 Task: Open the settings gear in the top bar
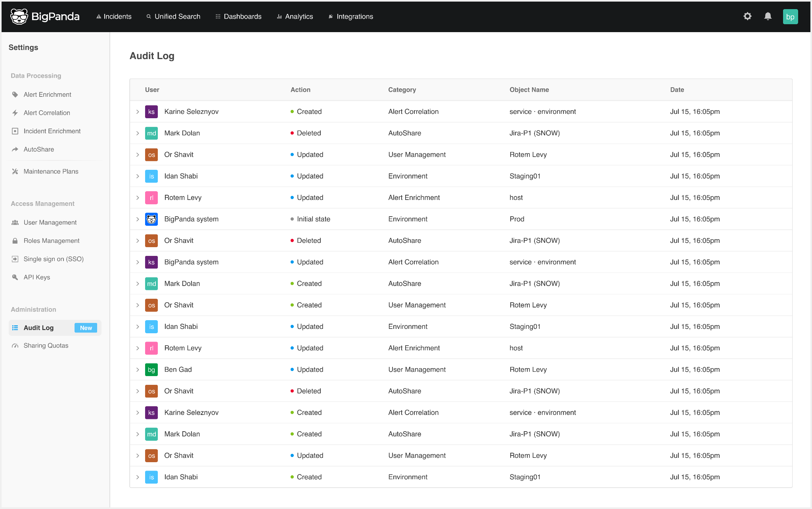pyautogui.click(x=747, y=17)
